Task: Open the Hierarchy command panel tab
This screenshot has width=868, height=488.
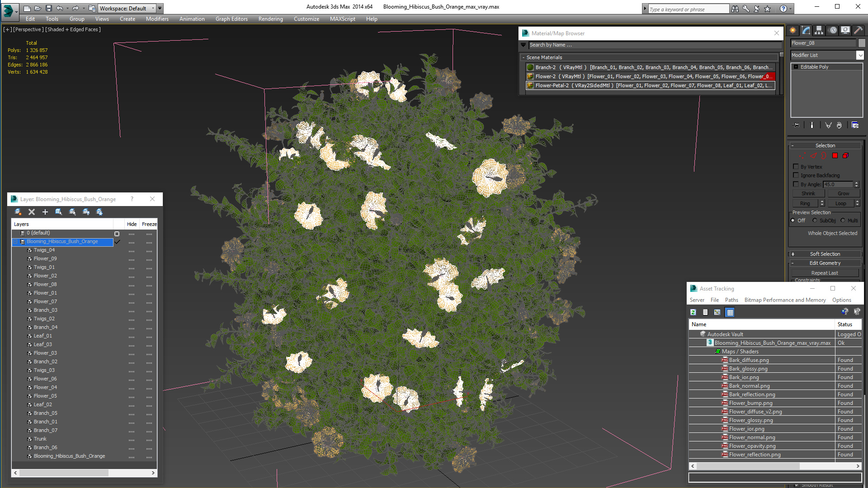Action: [x=819, y=30]
